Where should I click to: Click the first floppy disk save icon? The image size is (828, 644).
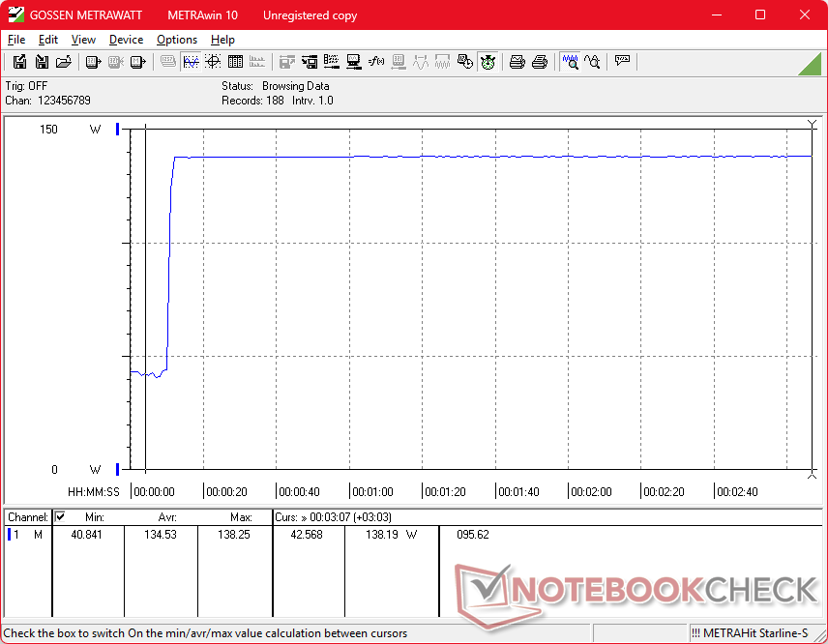point(19,62)
